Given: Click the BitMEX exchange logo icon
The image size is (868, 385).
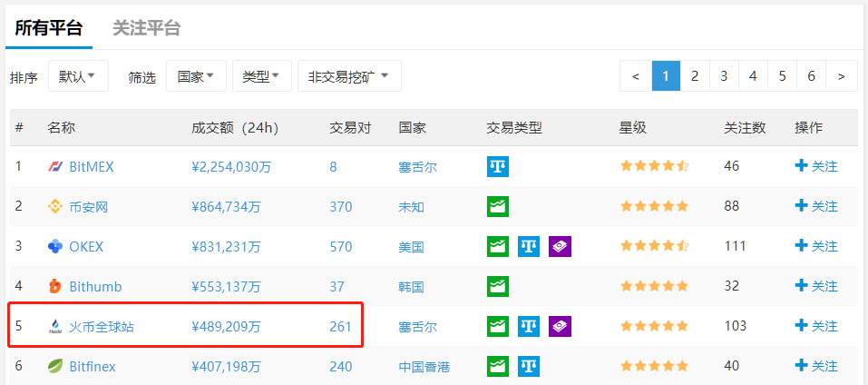Looking at the screenshot, I should (55, 166).
